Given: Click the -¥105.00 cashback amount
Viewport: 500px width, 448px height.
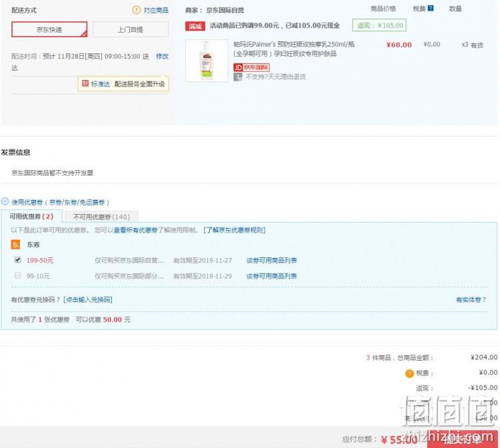Looking at the screenshot, I should pyautogui.click(x=483, y=388).
